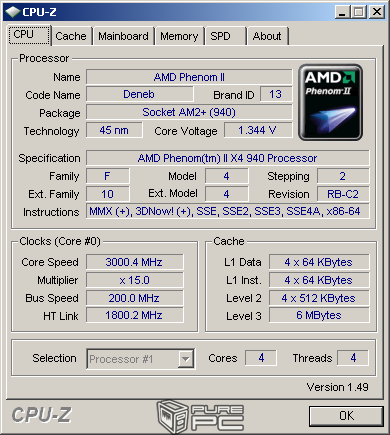The height and width of the screenshot is (435, 390).
Task: Open the Processor #1 selection dropdown
Action: pyautogui.click(x=140, y=359)
